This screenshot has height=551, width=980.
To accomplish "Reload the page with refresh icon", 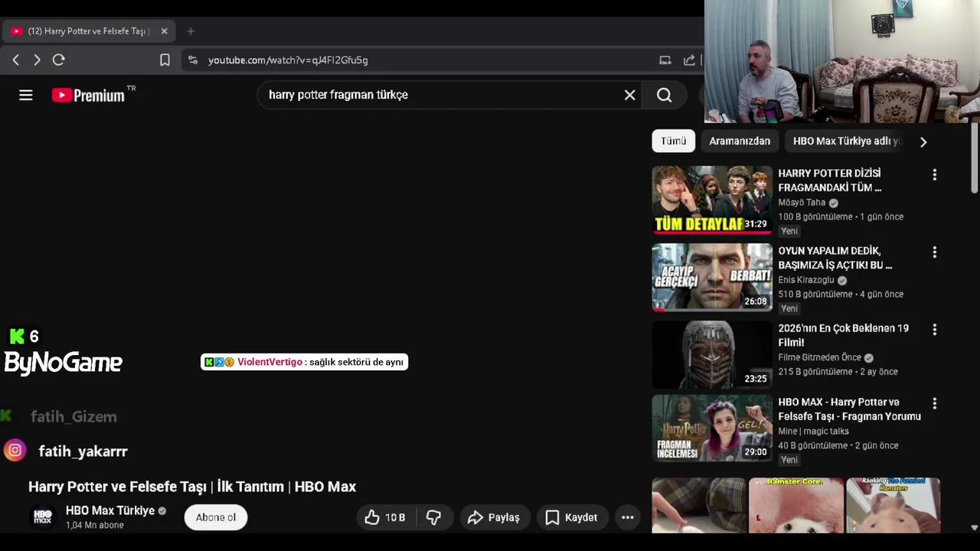I will [59, 60].
